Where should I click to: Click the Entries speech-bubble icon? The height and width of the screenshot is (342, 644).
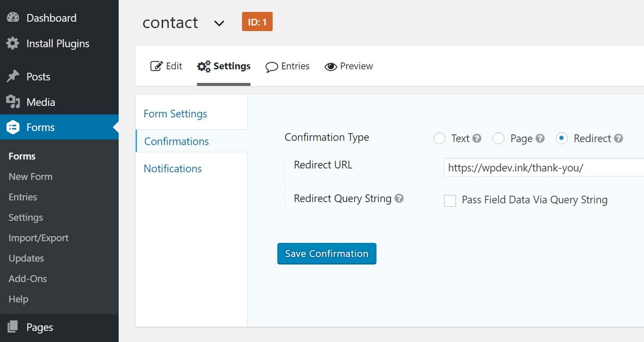pos(271,66)
